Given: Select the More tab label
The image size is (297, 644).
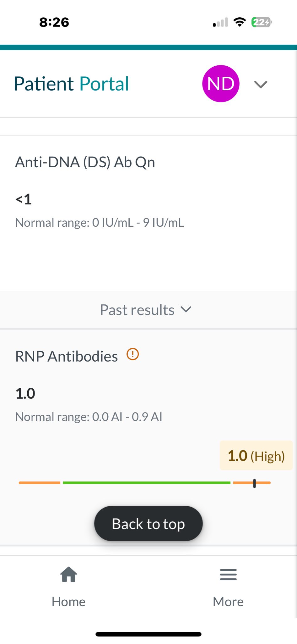Looking at the screenshot, I should pyautogui.click(x=228, y=602).
